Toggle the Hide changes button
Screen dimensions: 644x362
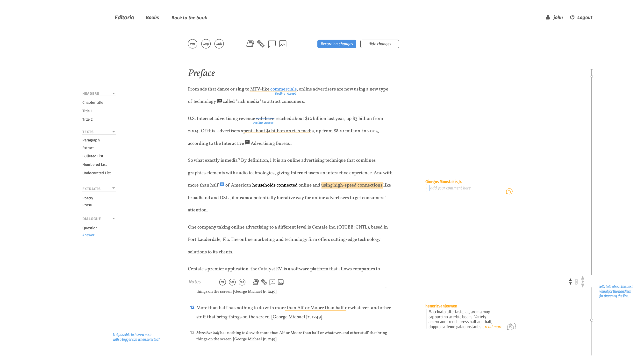(x=379, y=44)
